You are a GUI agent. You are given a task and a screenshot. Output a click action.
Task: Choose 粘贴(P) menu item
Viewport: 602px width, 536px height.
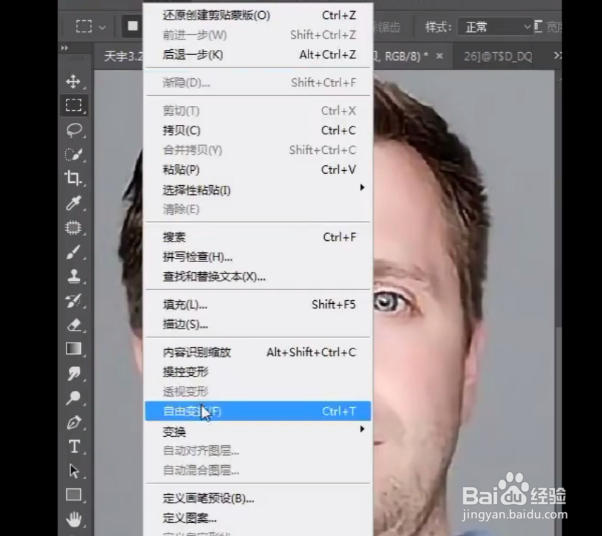(x=258, y=170)
